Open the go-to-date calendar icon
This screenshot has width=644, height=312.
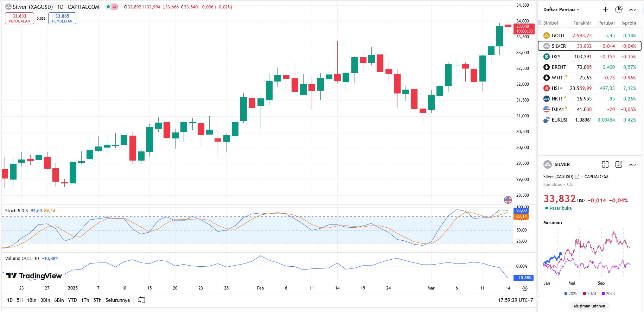point(142,300)
